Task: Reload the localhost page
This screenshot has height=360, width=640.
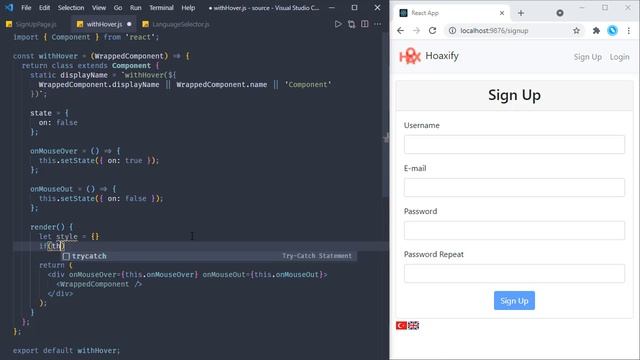Action: [432, 31]
